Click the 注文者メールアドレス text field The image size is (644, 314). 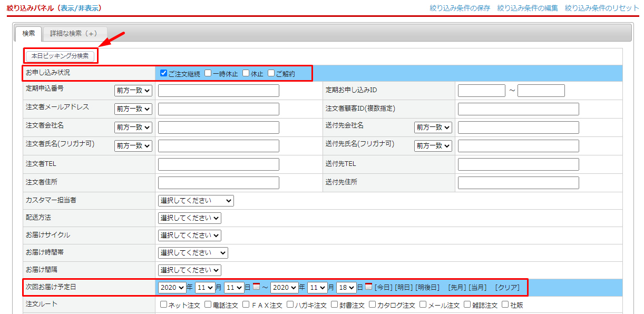[x=218, y=109]
